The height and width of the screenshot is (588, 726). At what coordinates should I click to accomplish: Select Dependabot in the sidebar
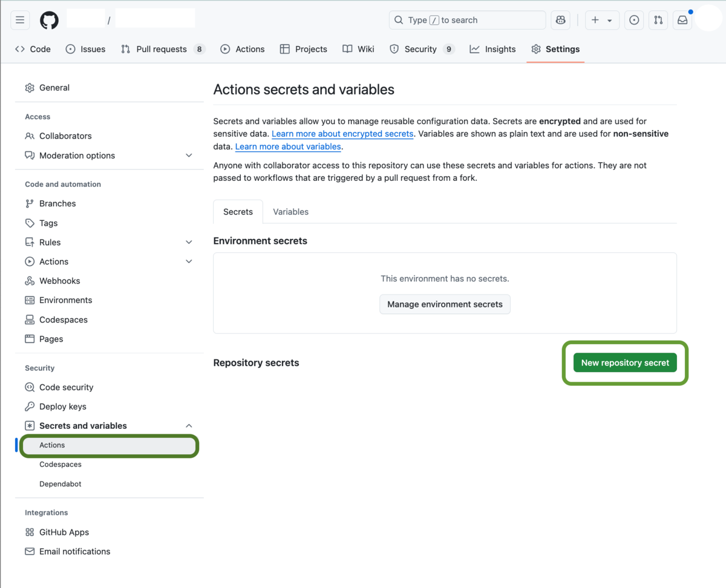tap(60, 483)
